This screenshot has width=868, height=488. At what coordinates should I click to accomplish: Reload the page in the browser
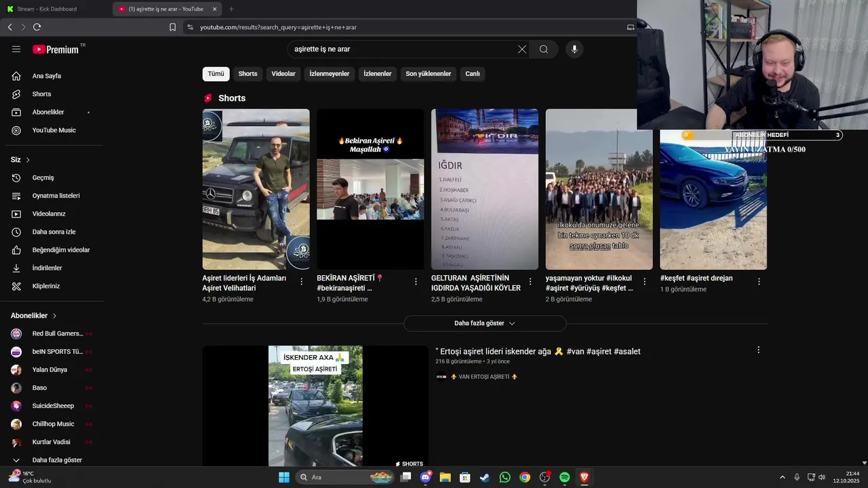[x=37, y=27]
